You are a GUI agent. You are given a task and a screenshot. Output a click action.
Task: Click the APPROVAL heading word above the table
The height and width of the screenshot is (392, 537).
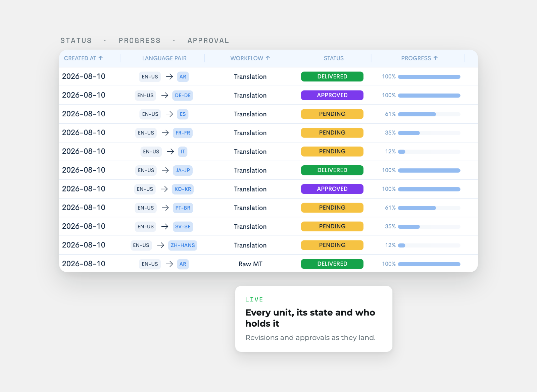(208, 41)
